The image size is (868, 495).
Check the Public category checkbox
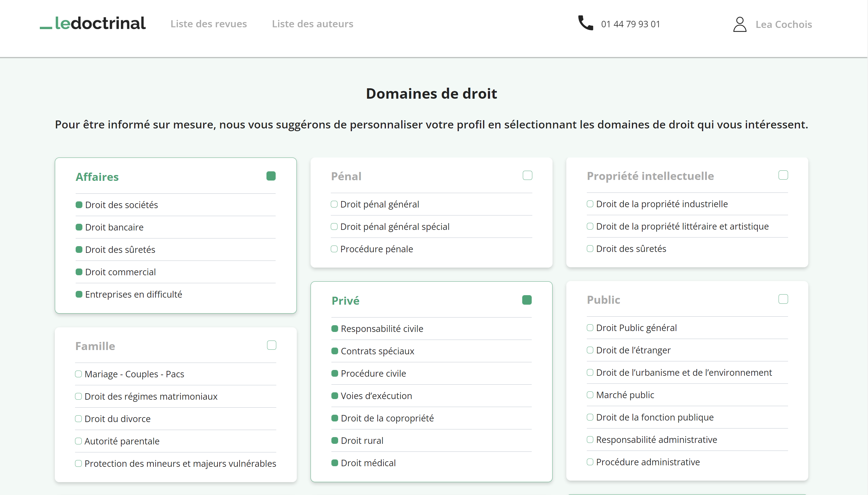(x=783, y=299)
